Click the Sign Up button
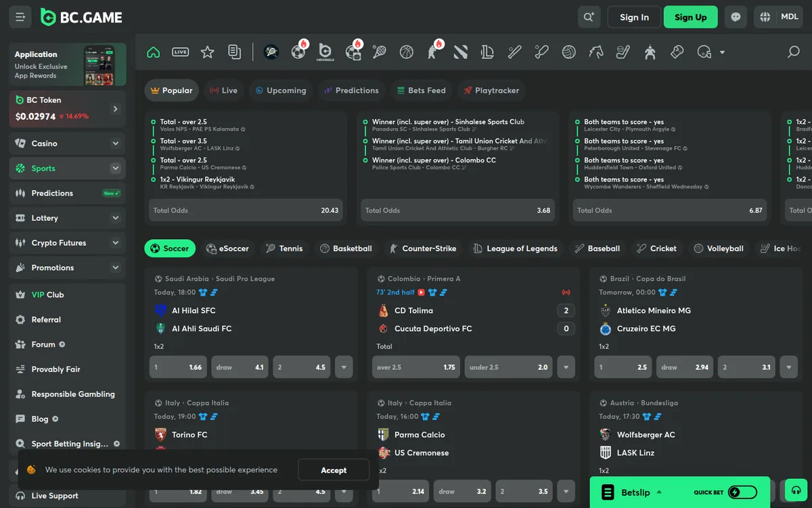This screenshot has width=812, height=508. pos(690,17)
